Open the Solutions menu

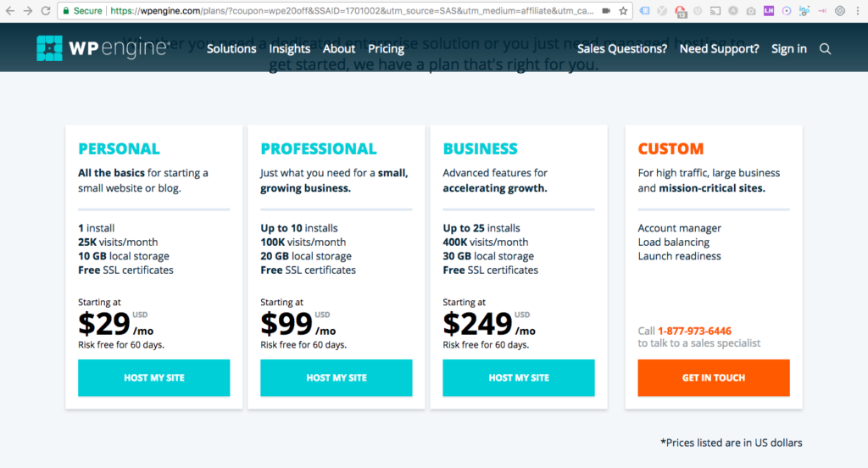[x=231, y=48]
